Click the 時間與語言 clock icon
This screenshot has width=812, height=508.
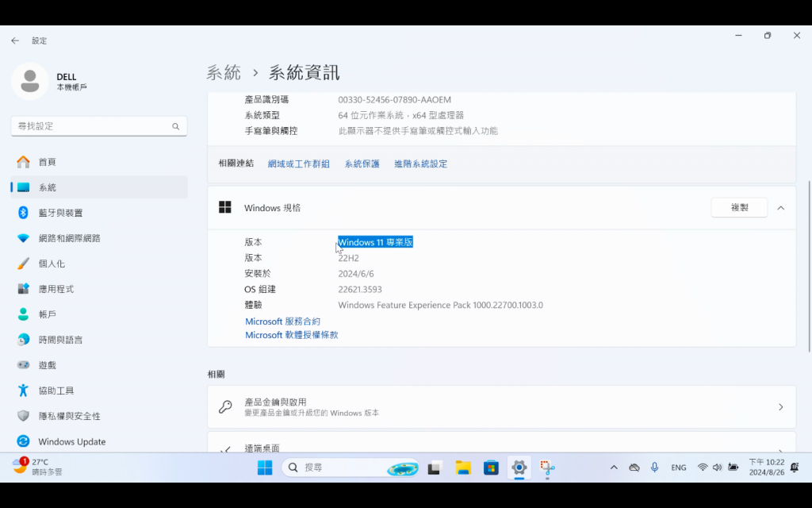point(23,340)
